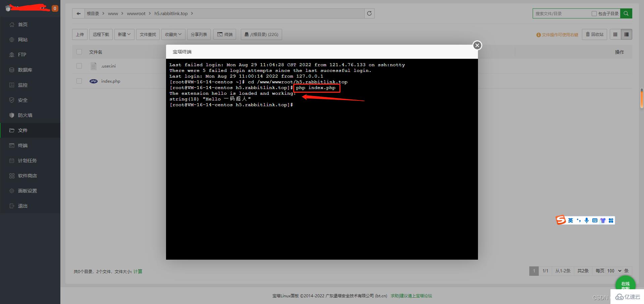
Task: Click the .user.ini file name
Action: (108, 66)
